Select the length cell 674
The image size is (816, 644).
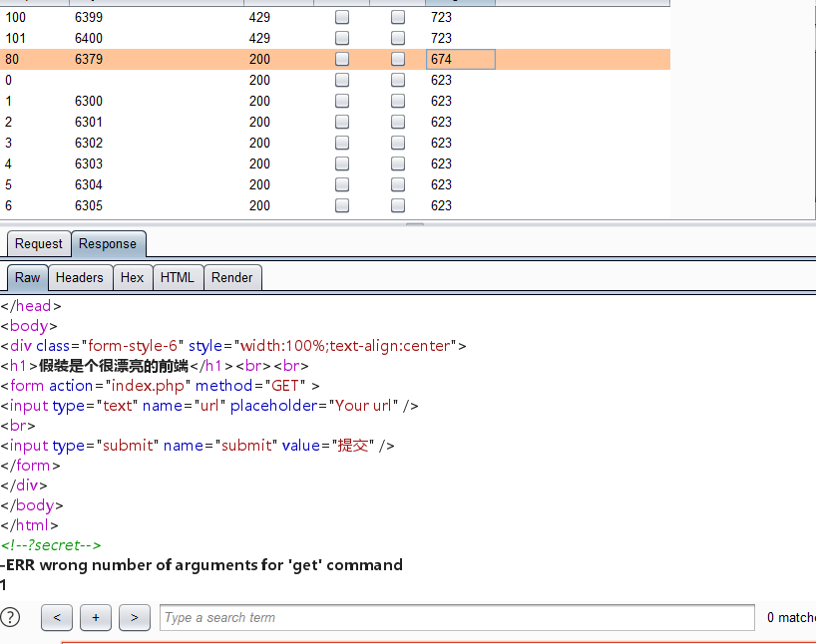pyautogui.click(x=461, y=59)
